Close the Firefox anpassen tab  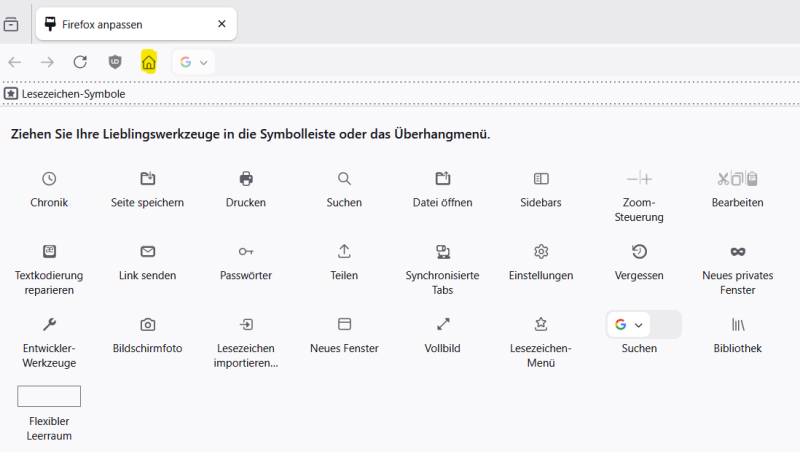221,24
